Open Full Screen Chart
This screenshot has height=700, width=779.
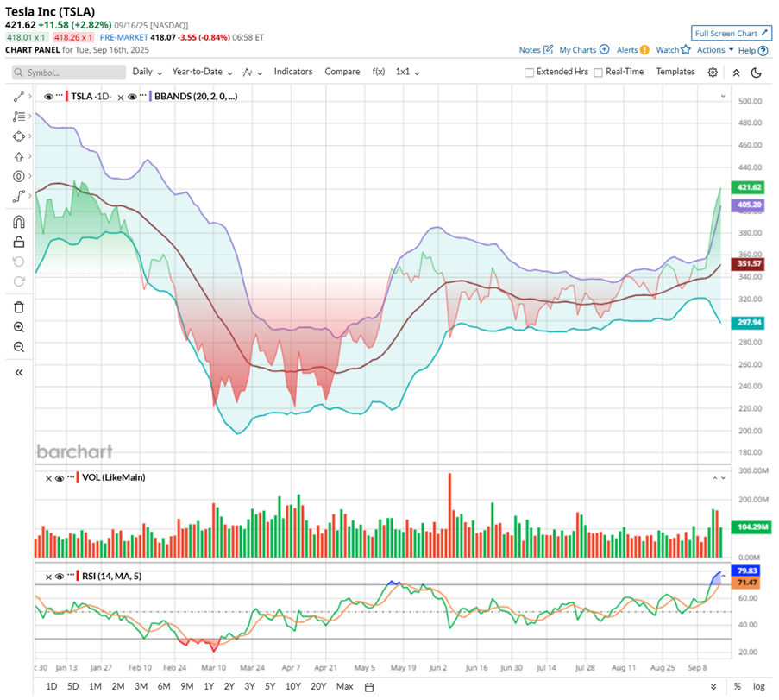click(x=732, y=34)
